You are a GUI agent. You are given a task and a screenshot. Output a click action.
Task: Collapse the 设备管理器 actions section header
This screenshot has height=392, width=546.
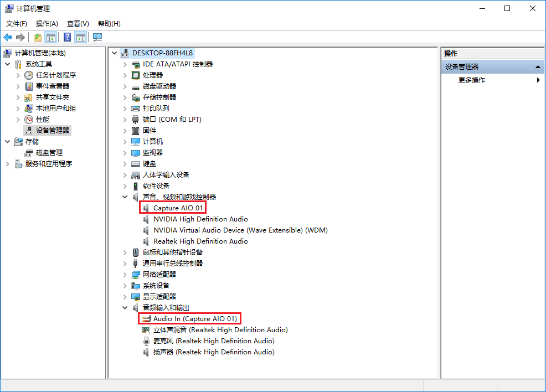(x=538, y=66)
